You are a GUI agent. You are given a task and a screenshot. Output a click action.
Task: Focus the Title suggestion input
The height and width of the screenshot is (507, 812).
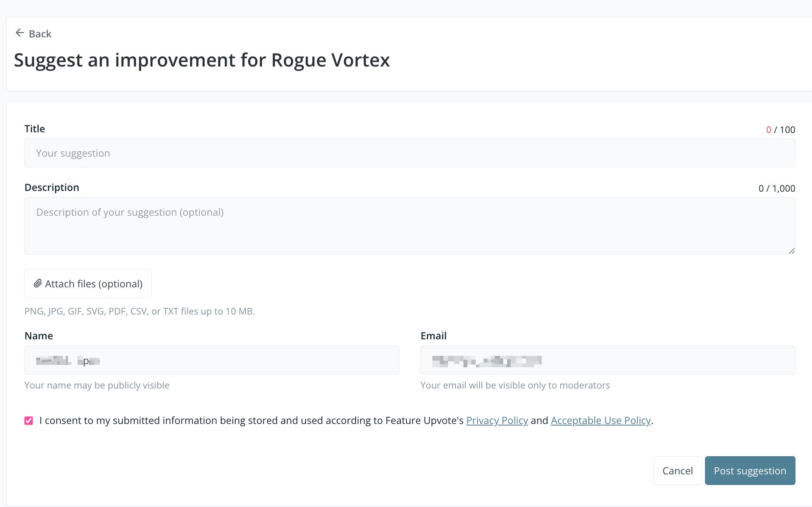(409, 153)
